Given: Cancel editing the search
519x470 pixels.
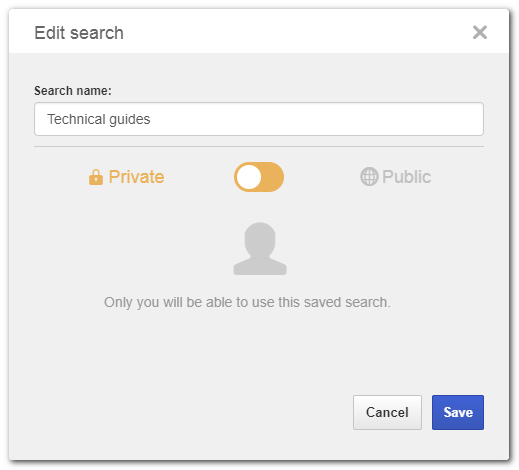Looking at the screenshot, I should tap(387, 412).
